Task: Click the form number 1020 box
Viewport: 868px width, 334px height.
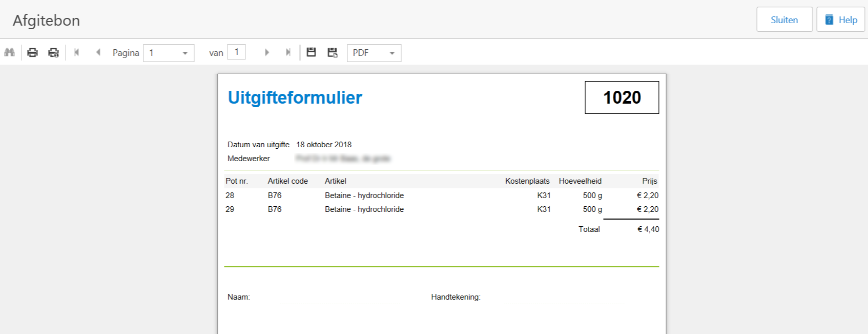Action: point(622,97)
